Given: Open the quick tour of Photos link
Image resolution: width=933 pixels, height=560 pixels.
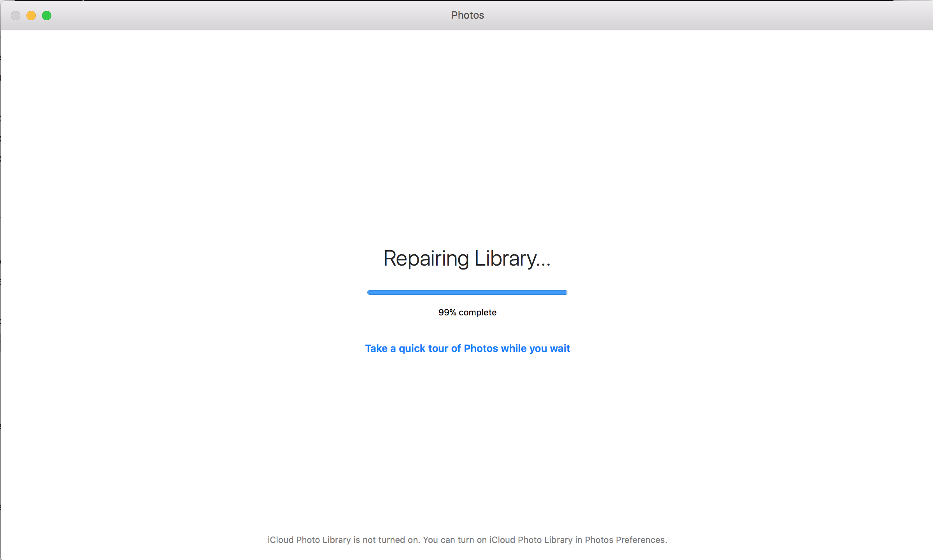Looking at the screenshot, I should pyautogui.click(x=467, y=348).
